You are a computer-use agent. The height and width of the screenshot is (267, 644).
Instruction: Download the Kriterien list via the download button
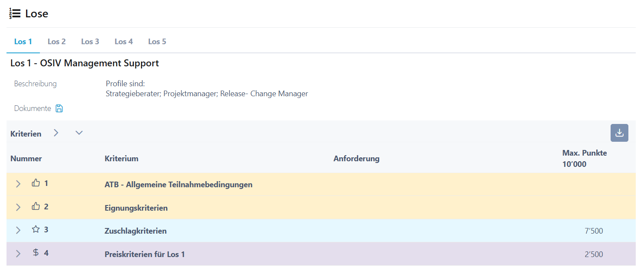619,133
